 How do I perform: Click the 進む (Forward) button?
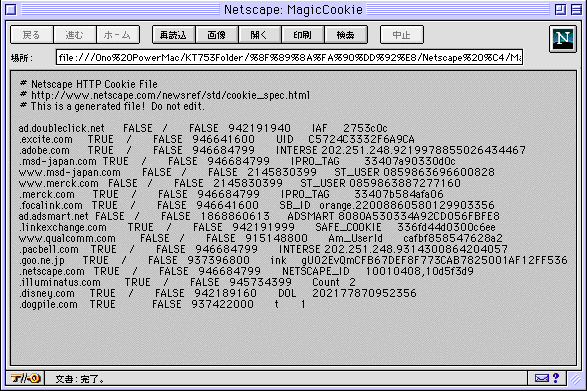[x=74, y=35]
